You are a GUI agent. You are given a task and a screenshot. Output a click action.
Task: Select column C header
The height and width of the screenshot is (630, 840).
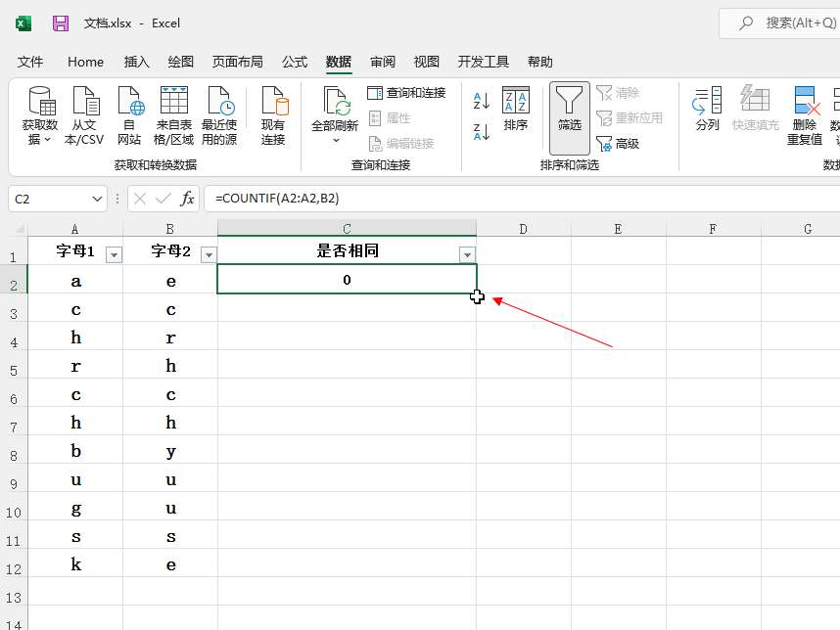click(x=348, y=229)
